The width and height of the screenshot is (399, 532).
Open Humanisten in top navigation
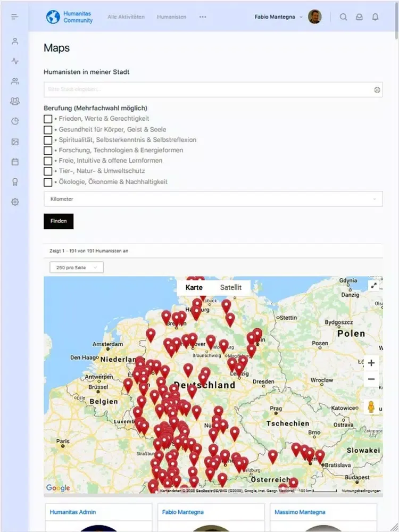pyautogui.click(x=172, y=17)
